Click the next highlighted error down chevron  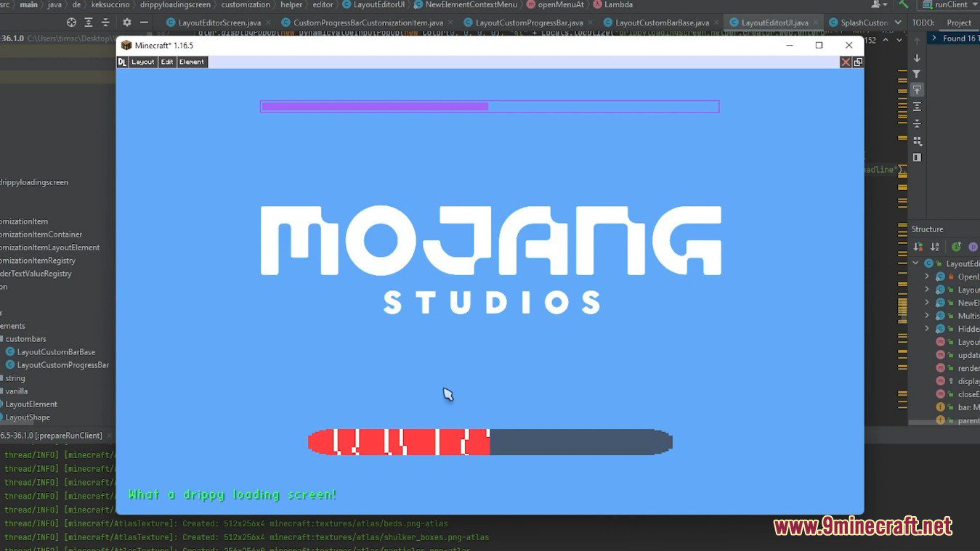(x=899, y=41)
